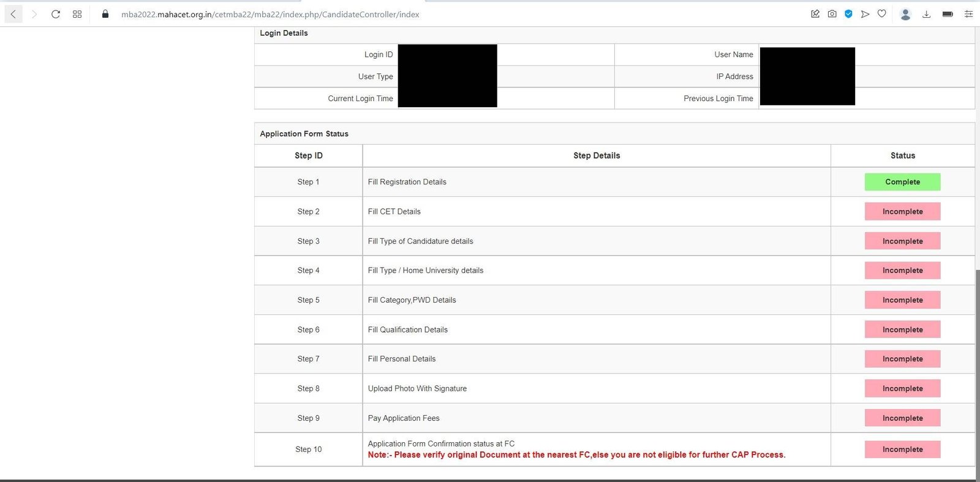Click 'Pay Application Fees' text
Image resolution: width=980 pixels, height=482 pixels.
click(404, 418)
